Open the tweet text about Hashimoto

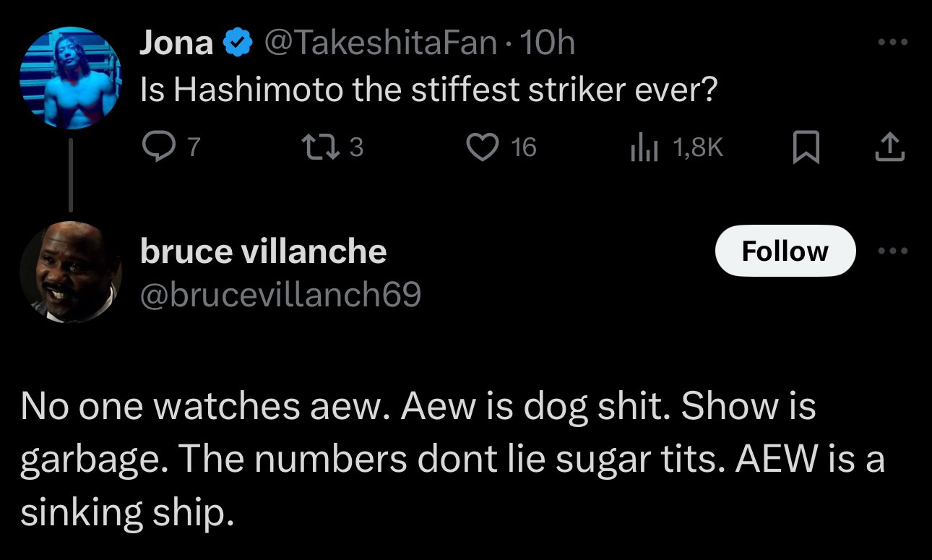coord(426,90)
